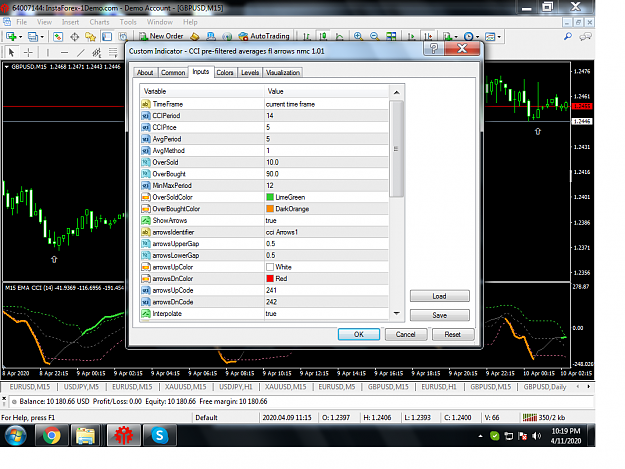
Task: Toggle the ShowArrows true value
Action: pos(326,220)
